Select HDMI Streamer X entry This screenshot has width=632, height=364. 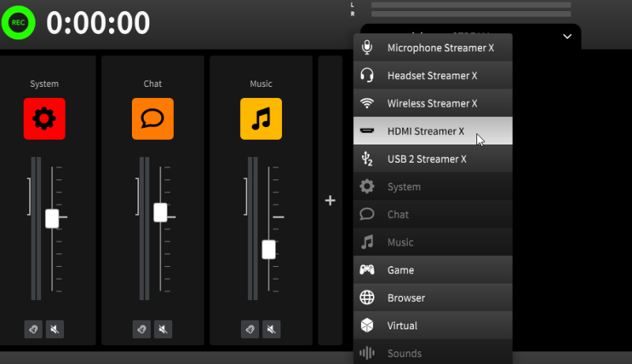coord(433,131)
